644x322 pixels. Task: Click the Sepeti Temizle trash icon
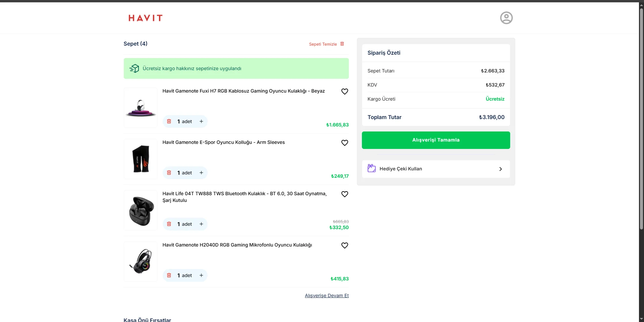pyautogui.click(x=342, y=44)
